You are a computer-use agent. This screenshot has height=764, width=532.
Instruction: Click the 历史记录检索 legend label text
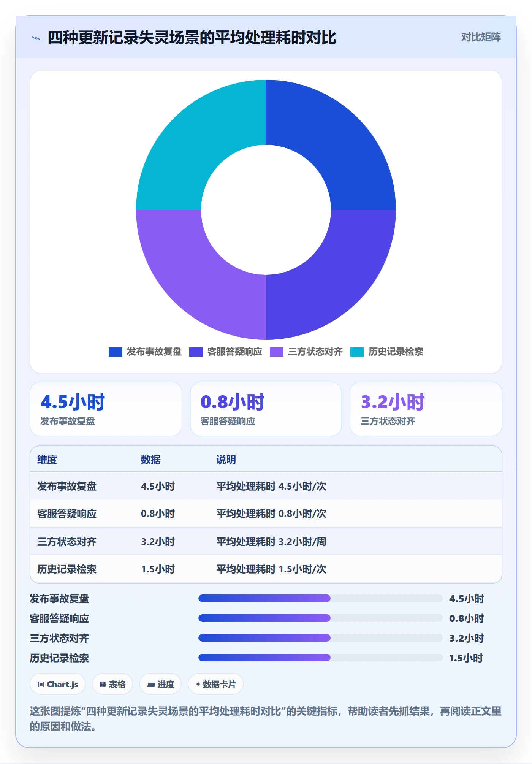pyautogui.click(x=396, y=352)
